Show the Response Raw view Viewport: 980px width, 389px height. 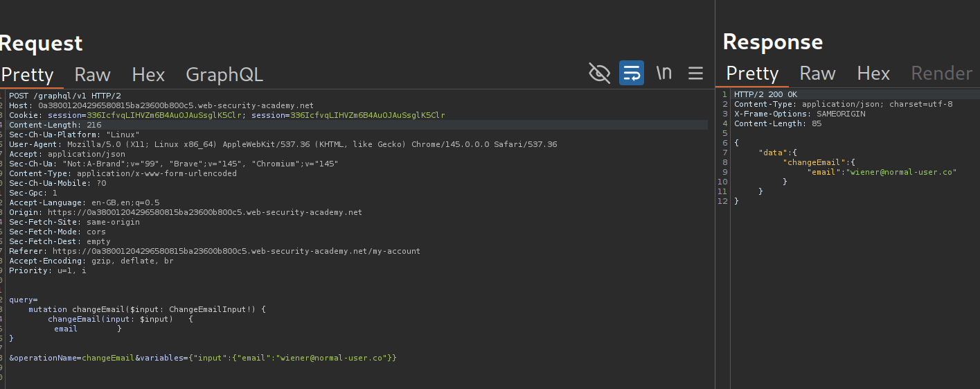coord(817,73)
